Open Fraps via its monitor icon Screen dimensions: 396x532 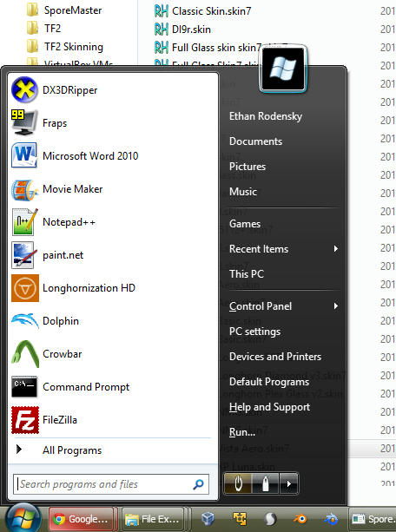[24, 123]
